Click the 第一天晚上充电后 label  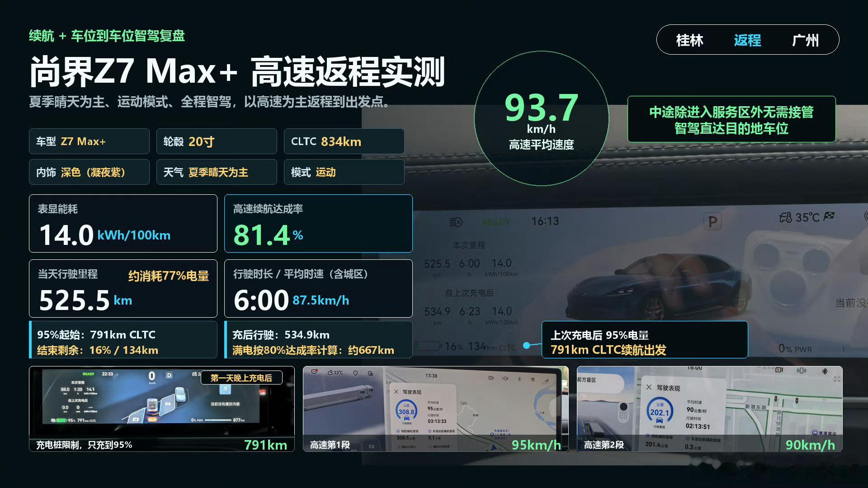241,378
